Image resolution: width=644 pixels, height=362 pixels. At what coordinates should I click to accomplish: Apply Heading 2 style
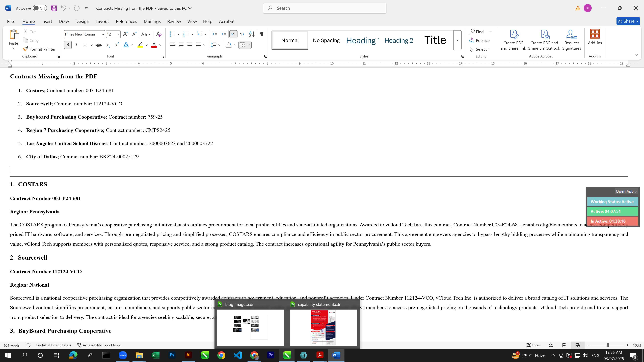pos(399,40)
